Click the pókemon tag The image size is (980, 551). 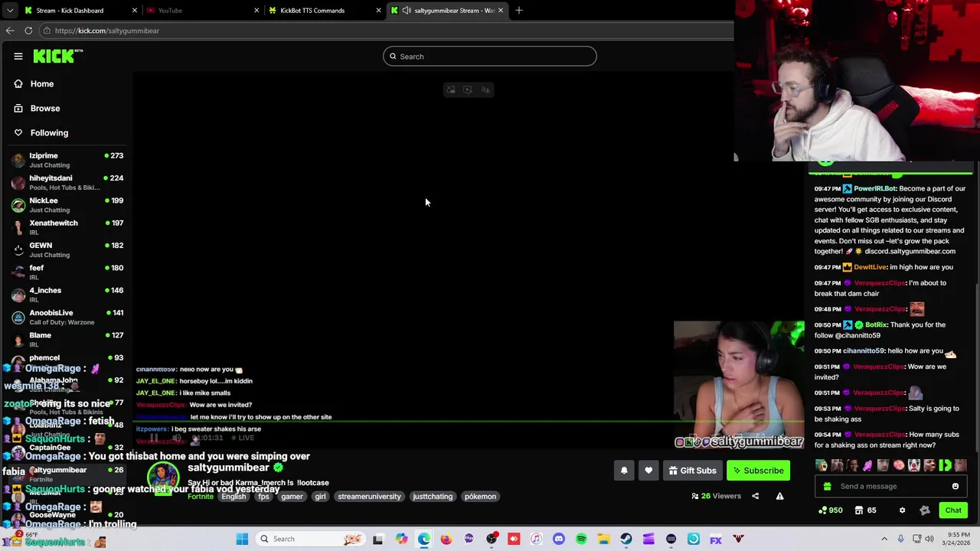[480, 497]
